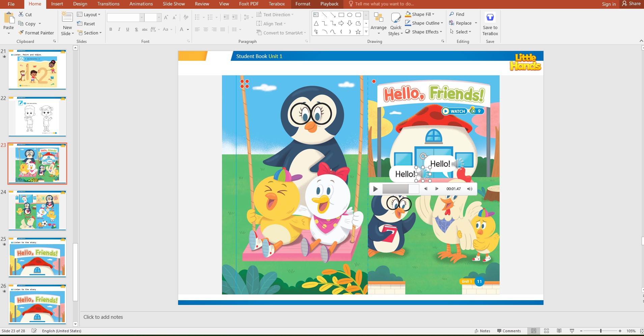The height and width of the screenshot is (336, 644).
Task: Click the Find magnifier icon
Action: 452,14
